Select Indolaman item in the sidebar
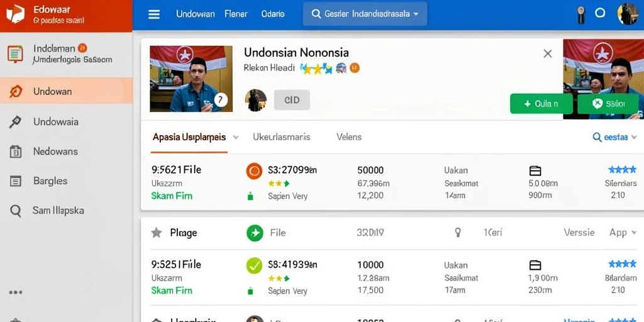 point(66,54)
